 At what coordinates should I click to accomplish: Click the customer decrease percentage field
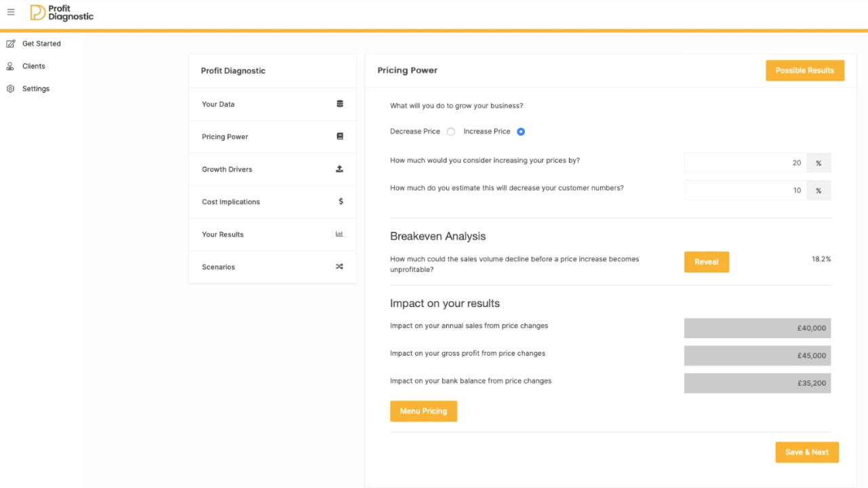pos(745,190)
